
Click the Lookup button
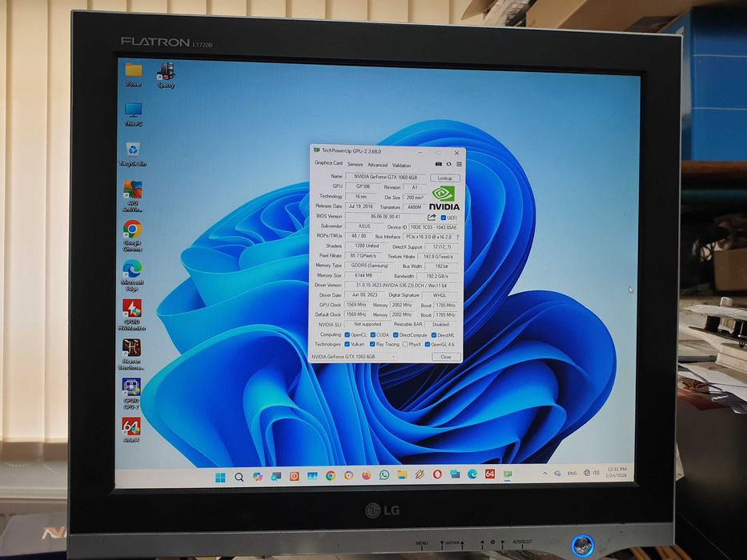(x=445, y=178)
